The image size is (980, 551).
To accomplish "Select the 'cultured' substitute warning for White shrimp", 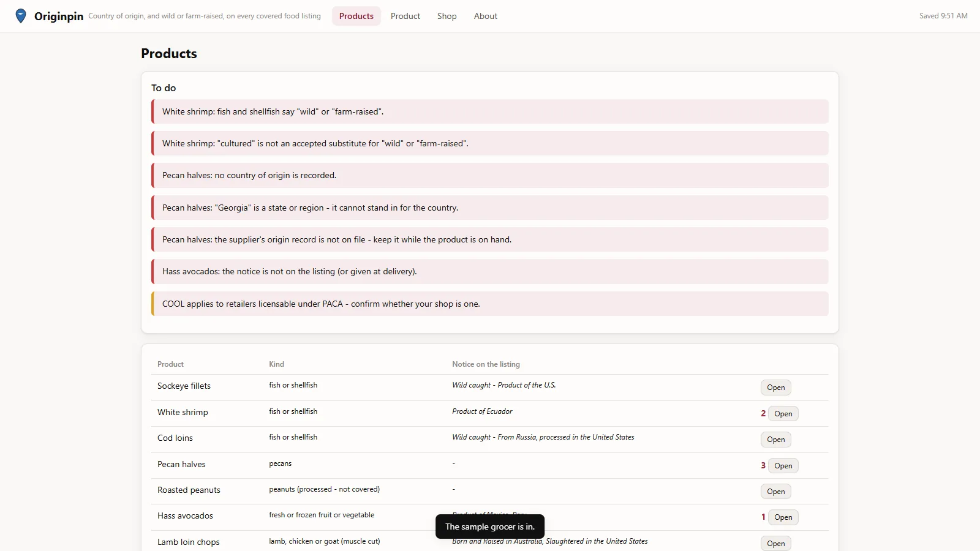I will coord(490,143).
